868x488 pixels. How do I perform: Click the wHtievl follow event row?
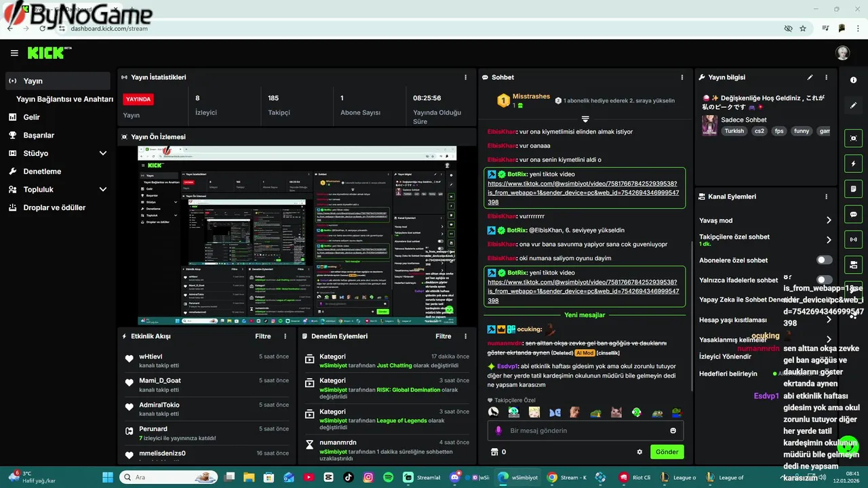[207, 361]
